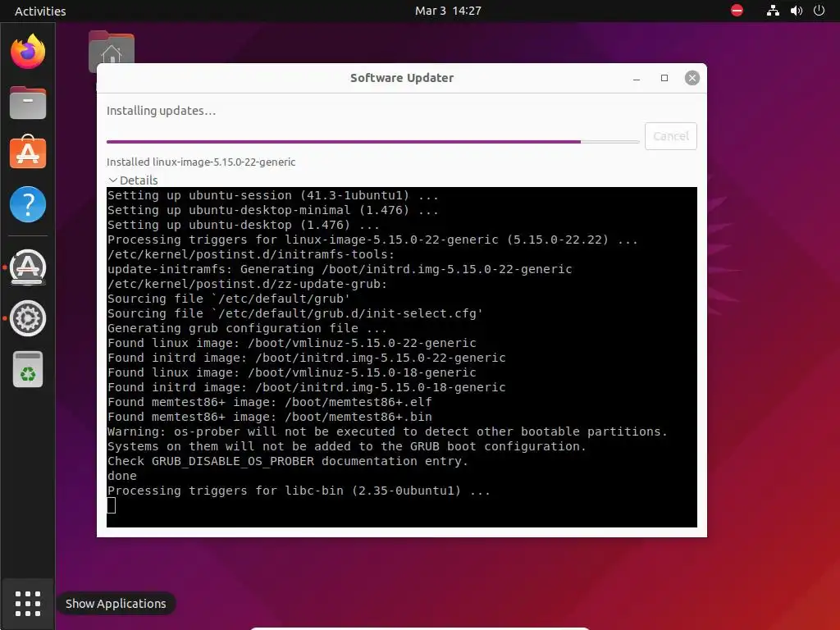Screen dimensions: 840x630
Task: Open the Trash in the dock
Action: click(x=28, y=369)
